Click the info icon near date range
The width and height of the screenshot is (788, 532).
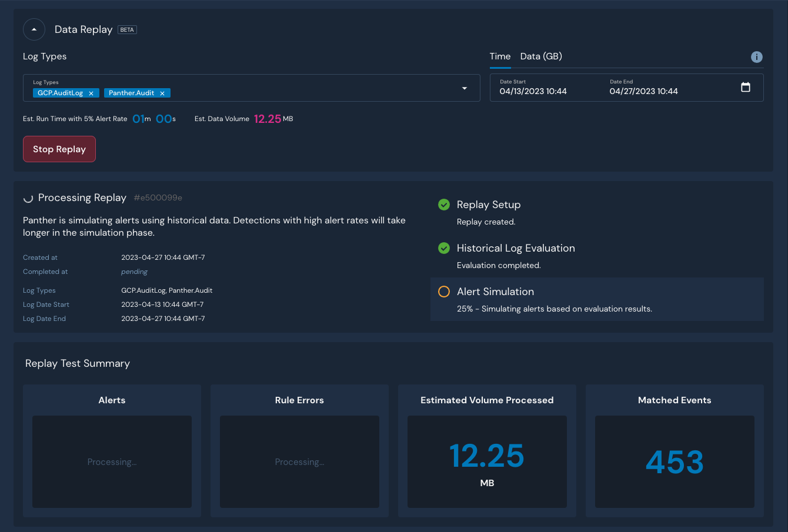[757, 57]
